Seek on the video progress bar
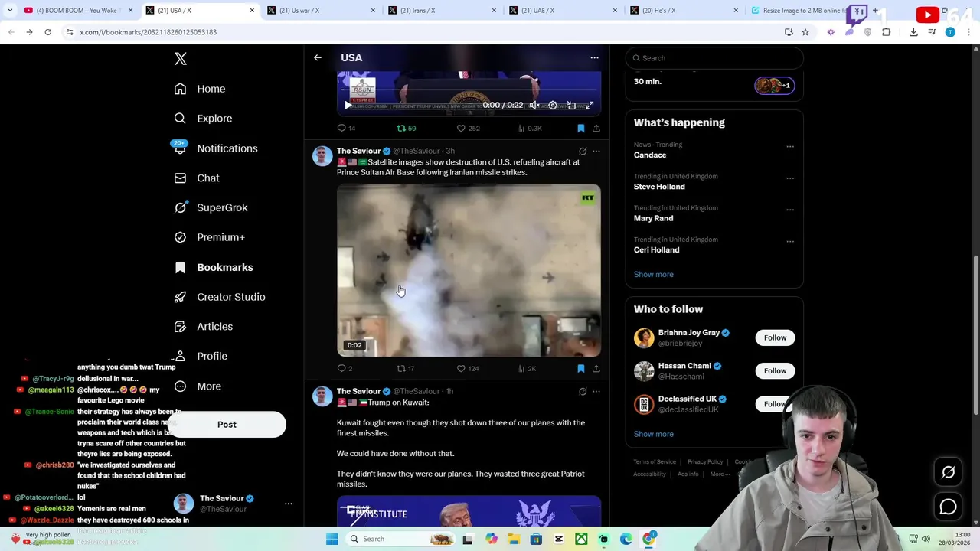980x551 pixels. pyautogui.click(x=469, y=90)
